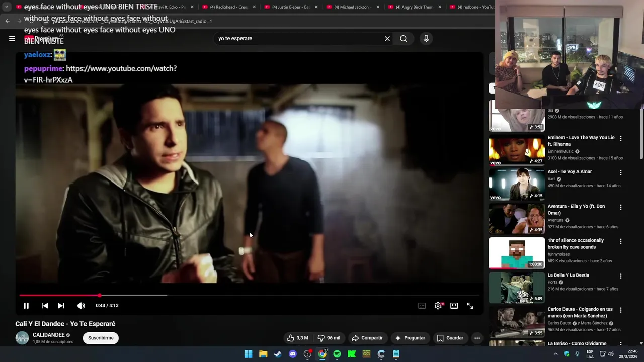644x362 pixels.
Task: Enter fullscreen mode
Action: click(x=470, y=306)
